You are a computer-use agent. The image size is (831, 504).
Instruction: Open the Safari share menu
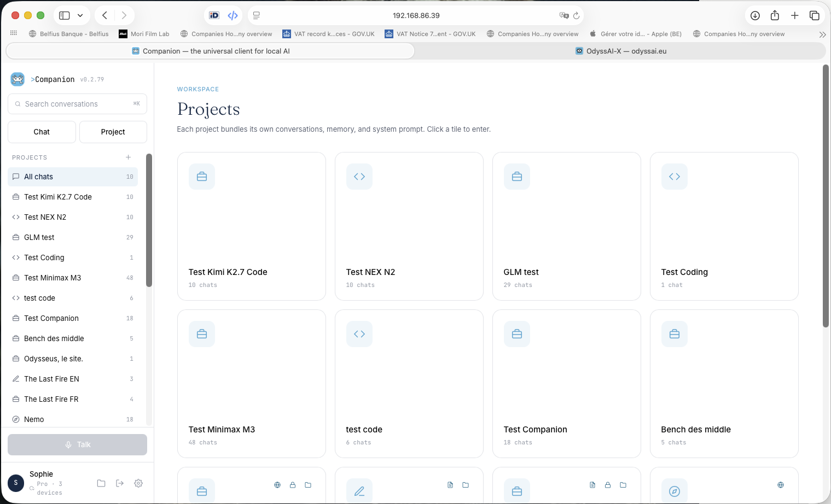[775, 15]
